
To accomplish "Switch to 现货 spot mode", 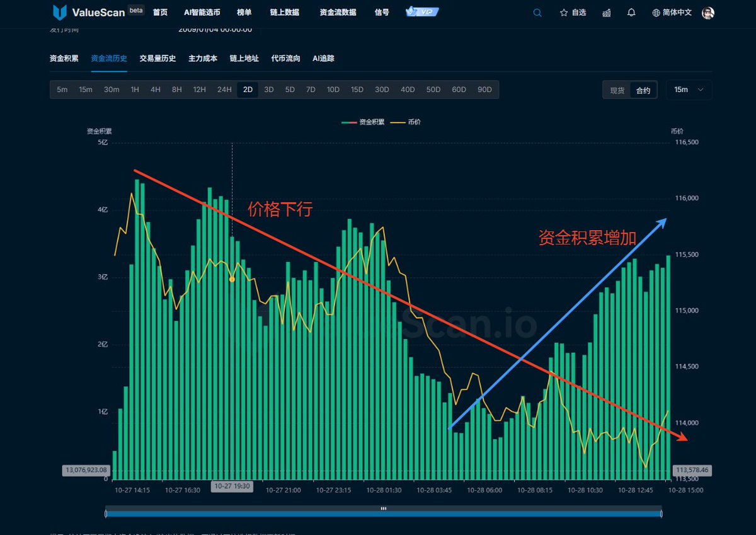I will point(617,90).
